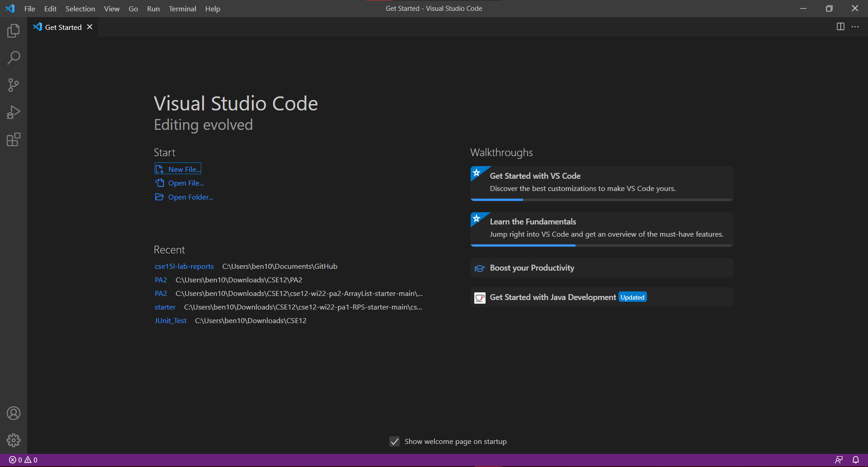This screenshot has height=467, width=868.
Task: Open the Go menu
Action: tap(133, 9)
